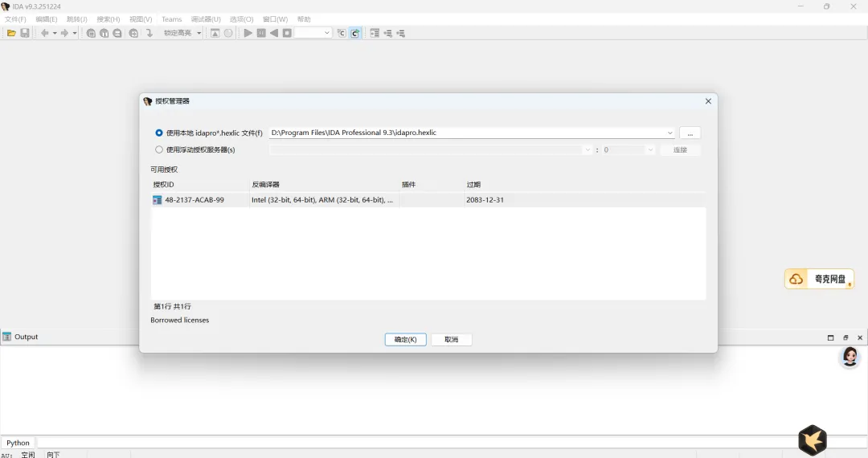Open the debugger selection combo box
The image size is (868, 458).
[313, 33]
